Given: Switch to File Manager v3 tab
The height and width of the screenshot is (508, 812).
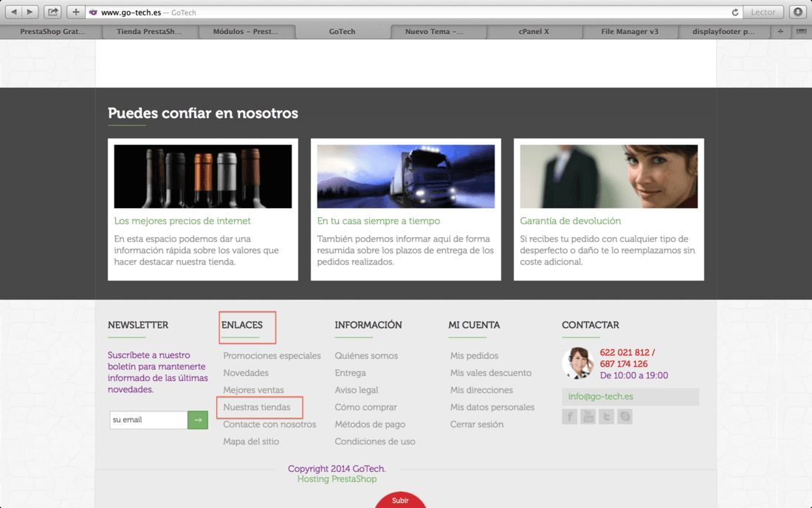Looking at the screenshot, I should pos(630,32).
